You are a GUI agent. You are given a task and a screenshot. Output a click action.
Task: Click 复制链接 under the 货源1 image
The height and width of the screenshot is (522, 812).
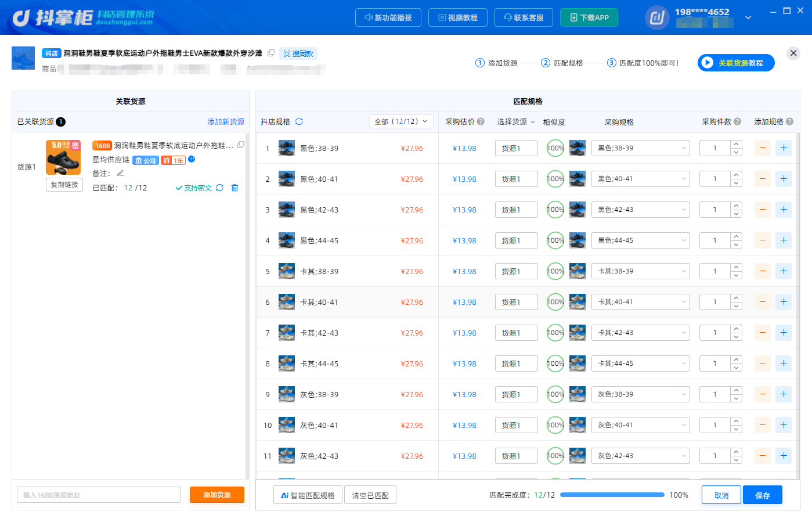click(64, 185)
